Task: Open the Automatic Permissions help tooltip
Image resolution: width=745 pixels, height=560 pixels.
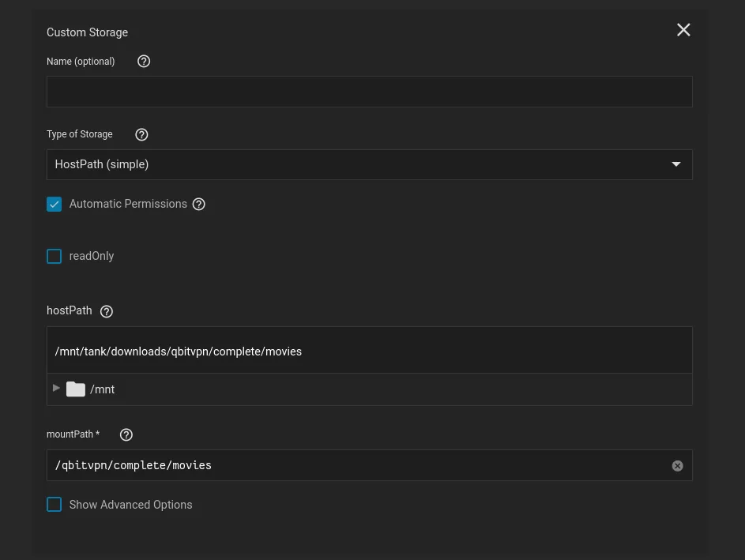Action: [x=198, y=204]
